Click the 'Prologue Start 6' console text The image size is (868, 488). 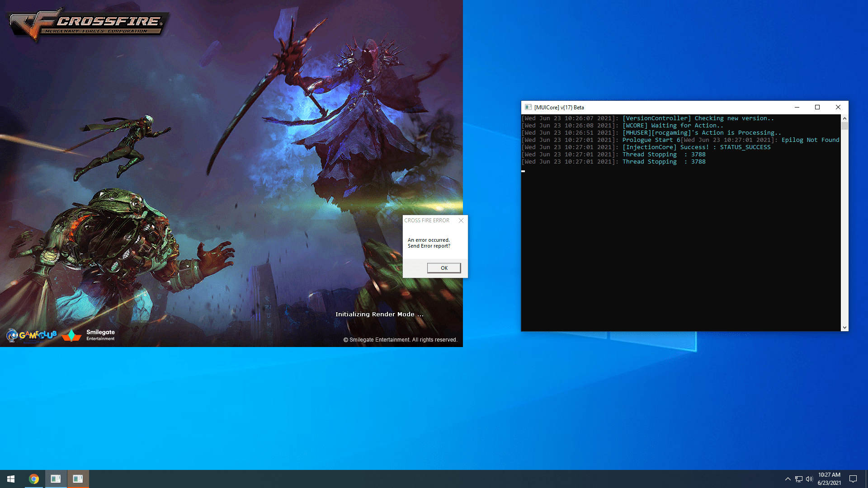pyautogui.click(x=651, y=140)
